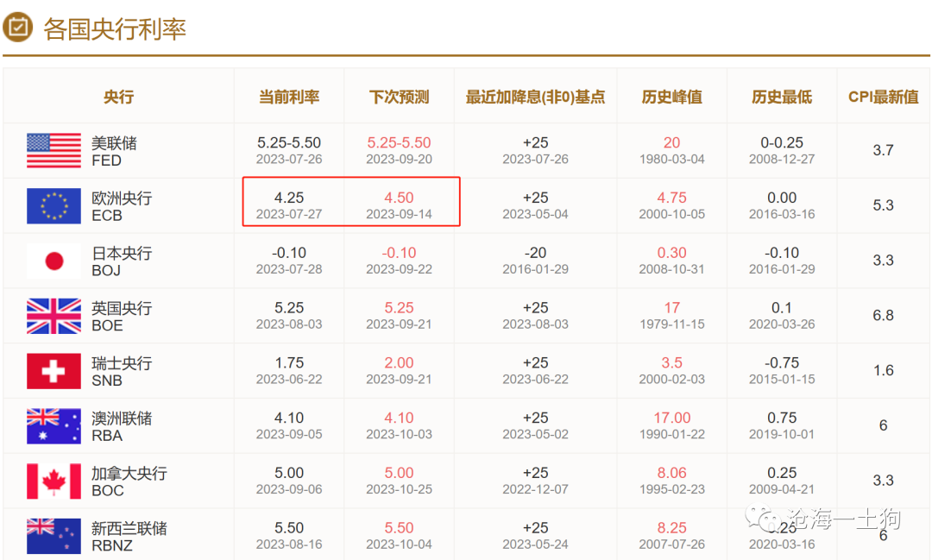Click BOJ historical peak 0.30
Screen dimensions: 932x560
[x=671, y=253]
